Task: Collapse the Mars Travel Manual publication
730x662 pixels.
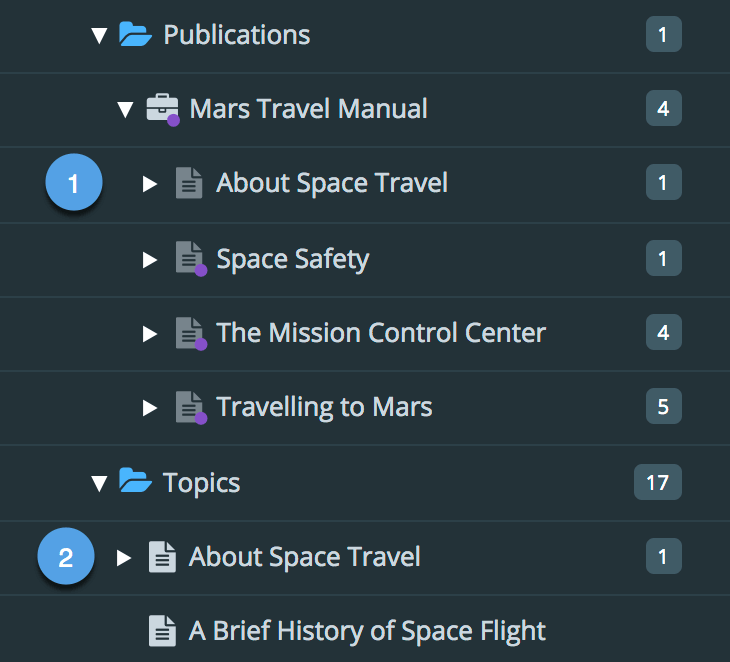Action: pyautogui.click(x=125, y=109)
